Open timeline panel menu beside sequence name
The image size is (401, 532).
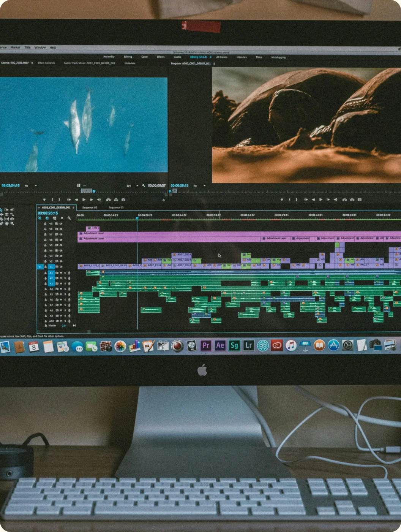(x=73, y=207)
